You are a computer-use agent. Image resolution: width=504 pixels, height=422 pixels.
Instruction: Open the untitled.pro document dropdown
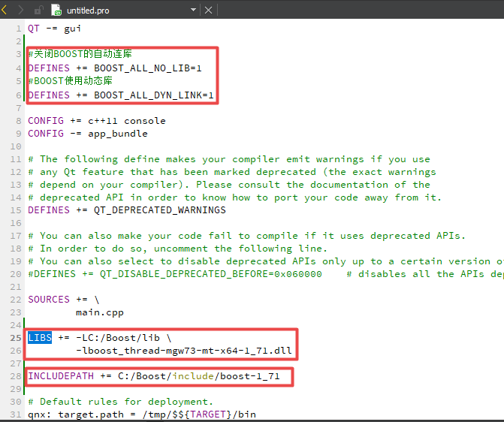tap(193, 10)
